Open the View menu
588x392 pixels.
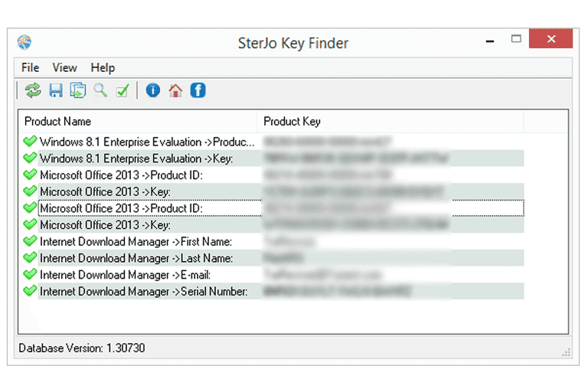pos(64,67)
